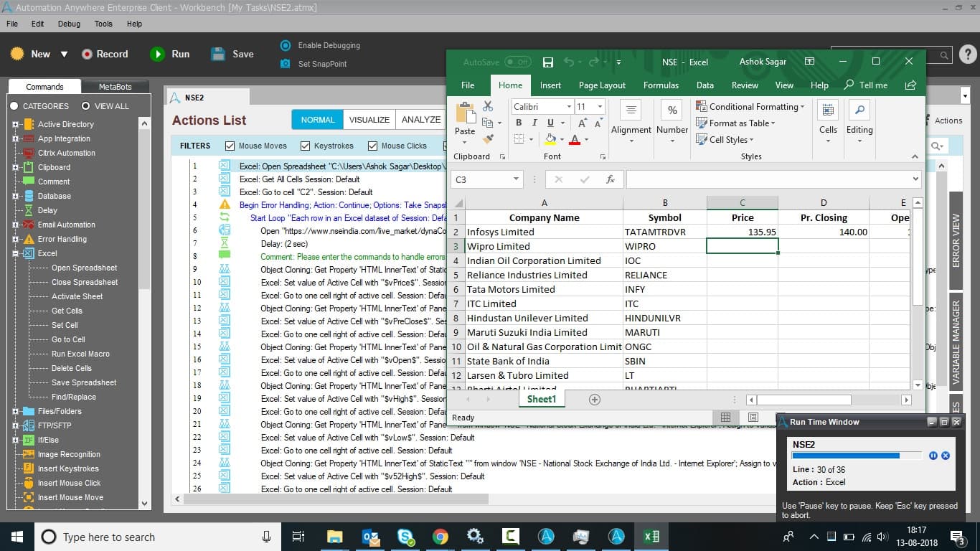Expand the Database command category
This screenshot has width=980, height=551.
pyautogui.click(x=15, y=196)
